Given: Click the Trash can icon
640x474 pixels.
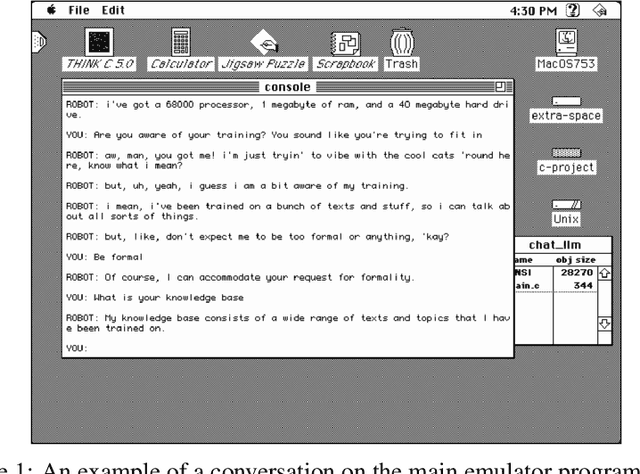Looking at the screenshot, I should click(x=400, y=42).
